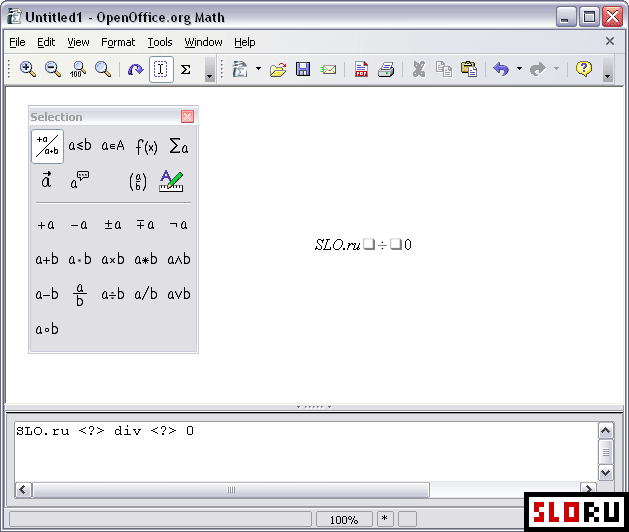Expand the New document dropdown arrow
Screen dimensions: 629x532
coord(258,69)
